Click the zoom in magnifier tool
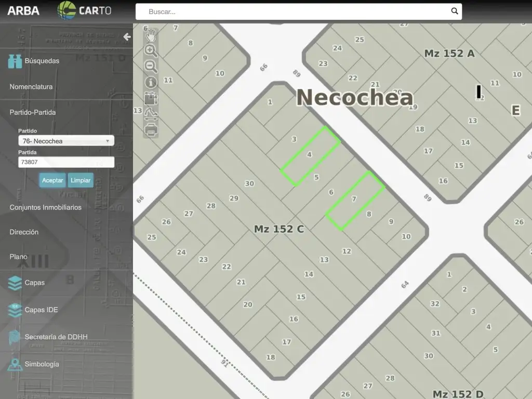Viewport: 532px width, 399px height. click(x=151, y=50)
